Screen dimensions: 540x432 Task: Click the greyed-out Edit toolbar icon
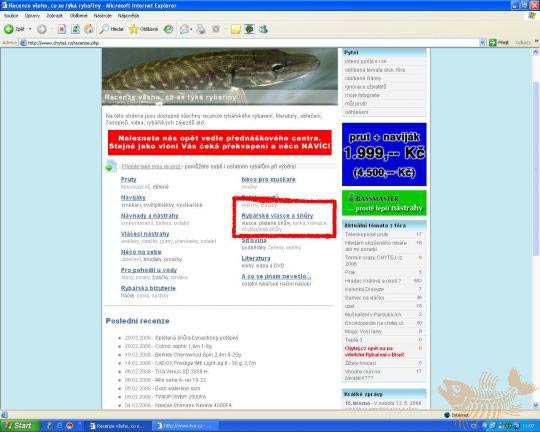pyautogui.click(x=216, y=29)
